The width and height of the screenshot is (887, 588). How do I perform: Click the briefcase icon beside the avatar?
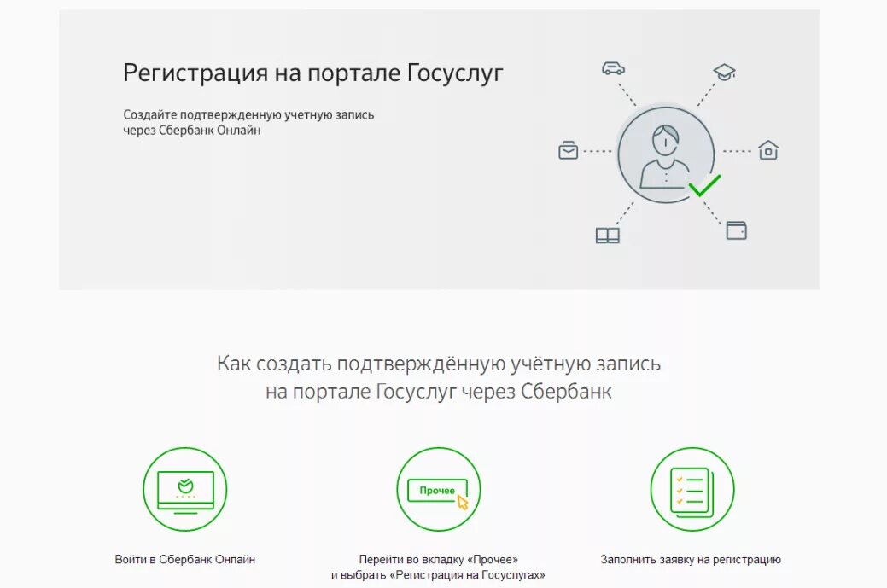[568, 150]
